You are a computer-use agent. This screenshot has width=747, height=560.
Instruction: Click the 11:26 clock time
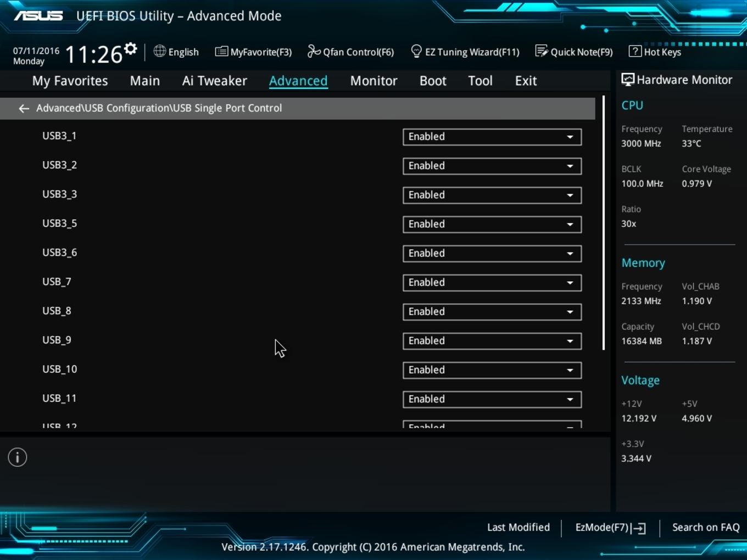(x=94, y=54)
